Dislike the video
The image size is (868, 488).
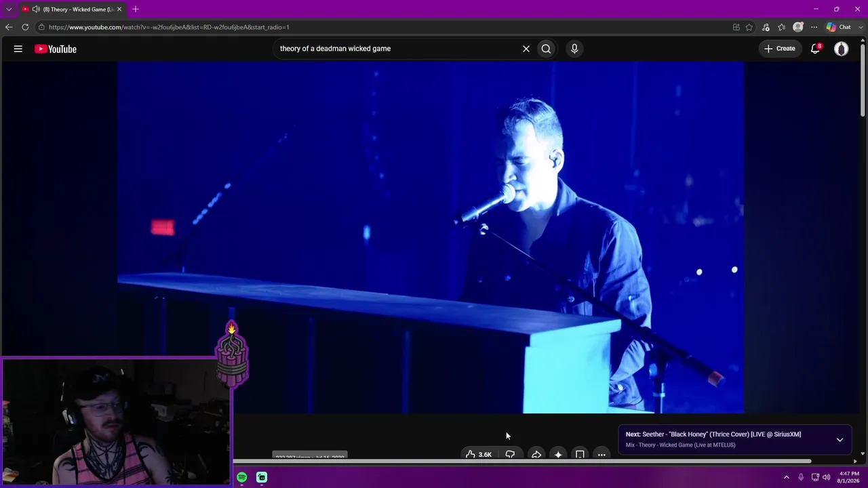(510, 455)
